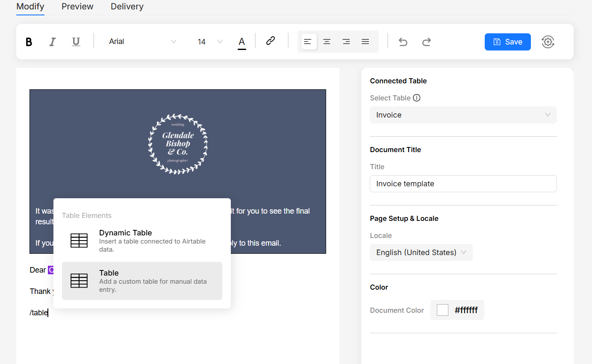Open the sync settings gear icon
The height and width of the screenshot is (364, 592).
pos(548,41)
